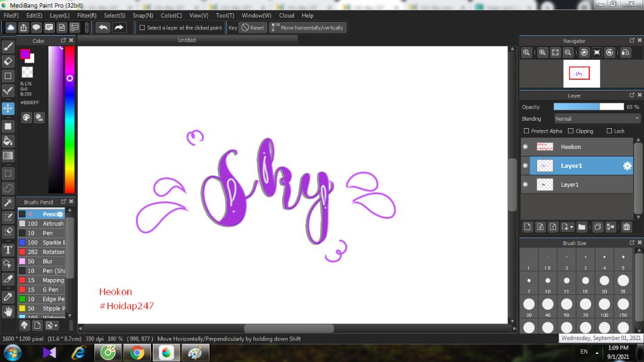Click the Windows Start button

[13, 353]
